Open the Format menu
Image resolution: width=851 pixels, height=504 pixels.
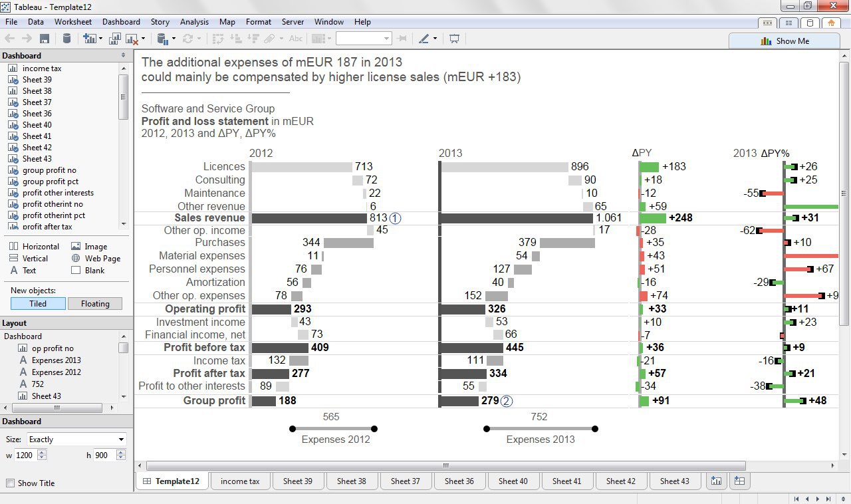pyautogui.click(x=259, y=22)
